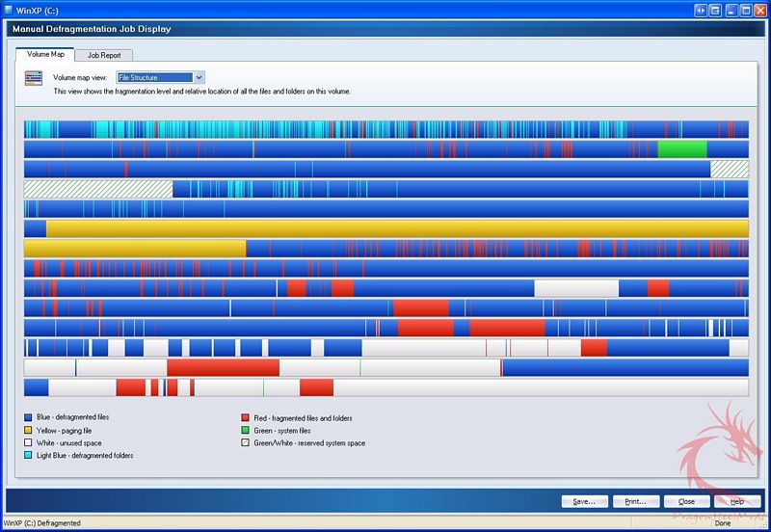The height and width of the screenshot is (532, 771).
Task: Click the Close button at bottom
Action: pyautogui.click(x=686, y=501)
